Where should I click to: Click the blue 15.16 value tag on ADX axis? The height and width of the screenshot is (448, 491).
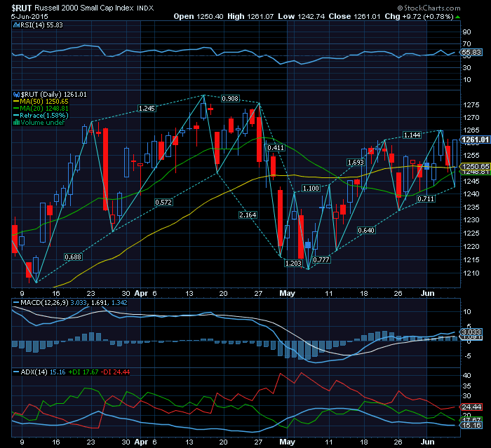coord(471,425)
